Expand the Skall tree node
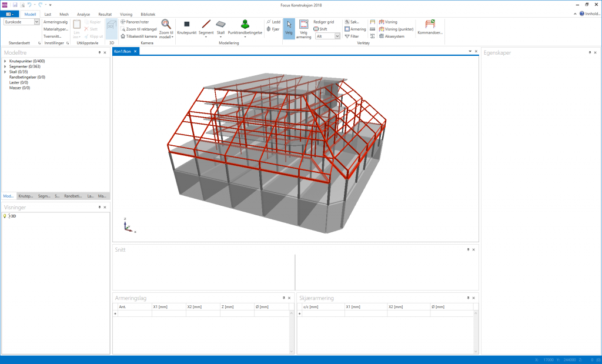The width and height of the screenshot is (602, 364). pyautogui.click(x=5, y=72)
